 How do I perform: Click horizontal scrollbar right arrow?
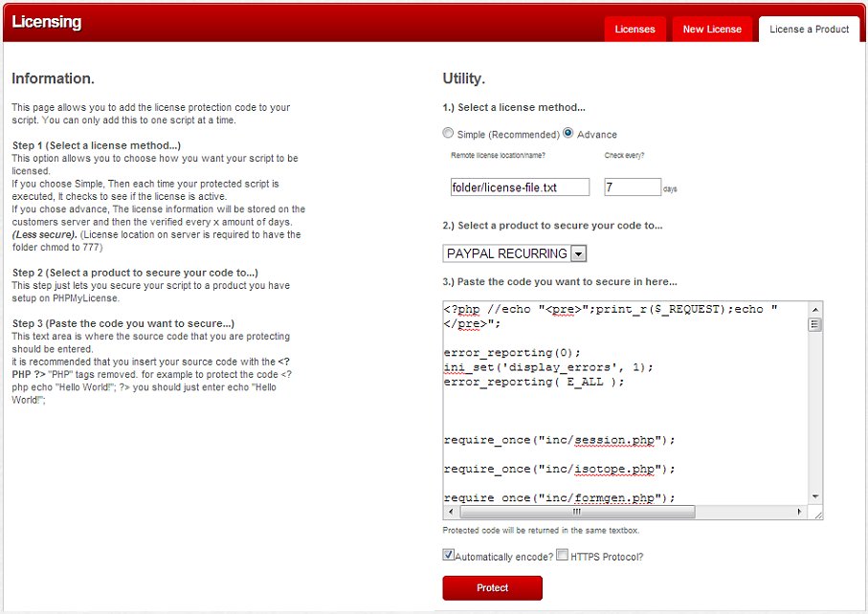pyautogui.click(x=800, y=513)
